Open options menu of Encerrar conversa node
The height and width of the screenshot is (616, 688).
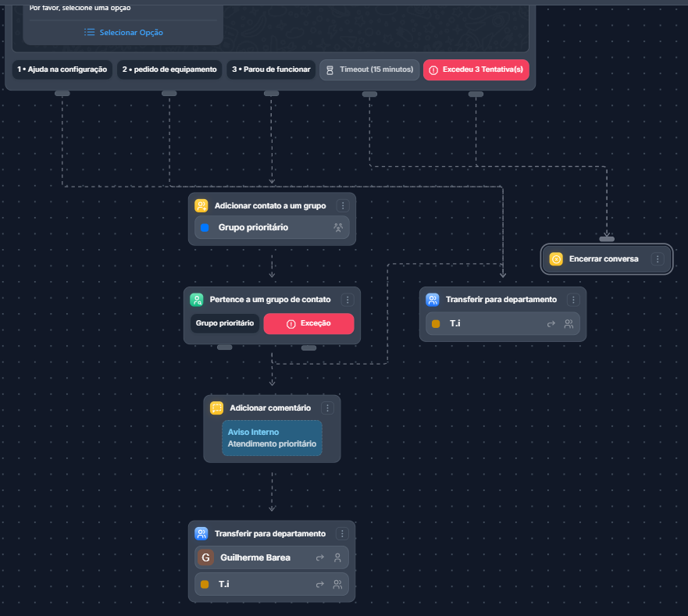tap(658, 259)
